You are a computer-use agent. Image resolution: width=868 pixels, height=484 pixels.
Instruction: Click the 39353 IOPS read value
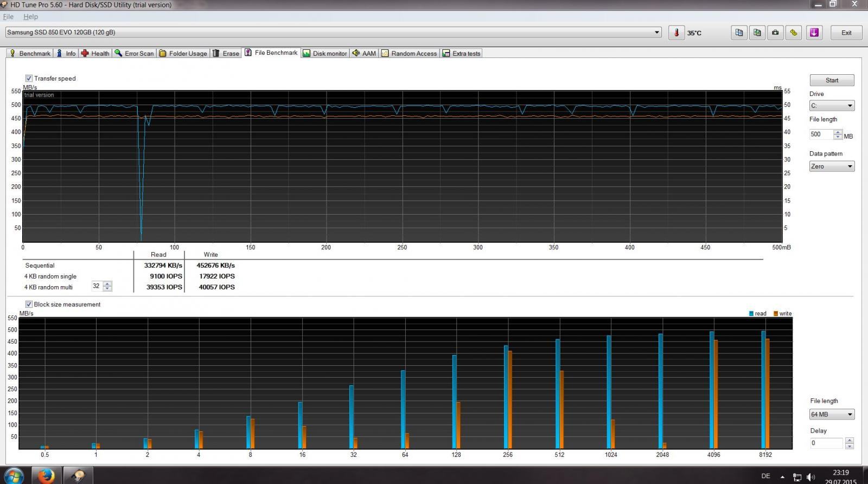pos(164,287)
